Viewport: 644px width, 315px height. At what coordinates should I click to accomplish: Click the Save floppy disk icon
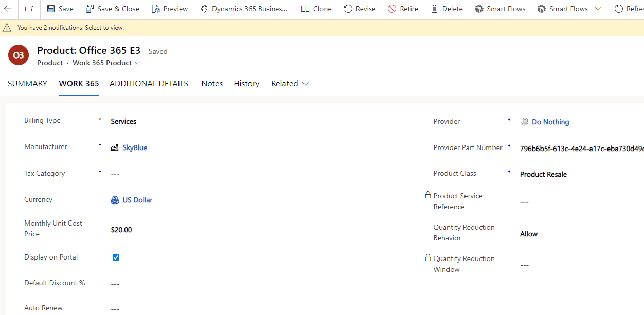pyautogui.click(x=51, y=9)
